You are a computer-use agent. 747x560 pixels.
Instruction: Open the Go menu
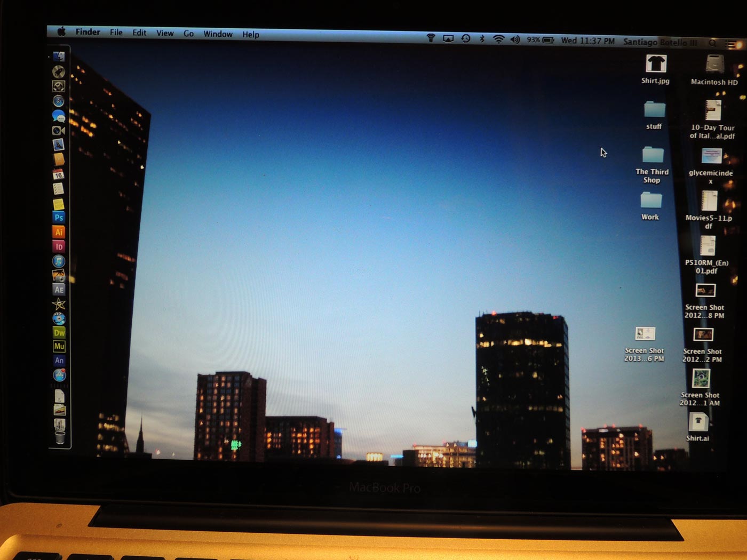point(188,34)
